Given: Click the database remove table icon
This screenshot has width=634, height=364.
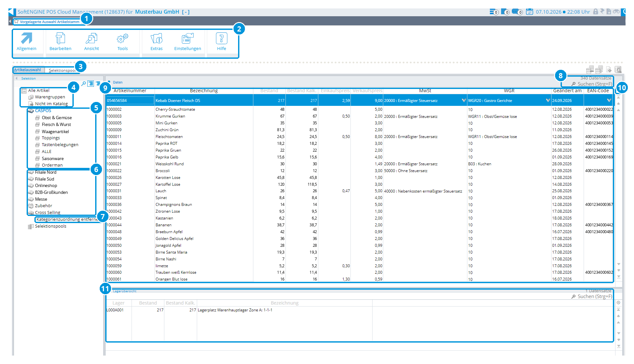Looking at the screenshot, I should (590, 69).
